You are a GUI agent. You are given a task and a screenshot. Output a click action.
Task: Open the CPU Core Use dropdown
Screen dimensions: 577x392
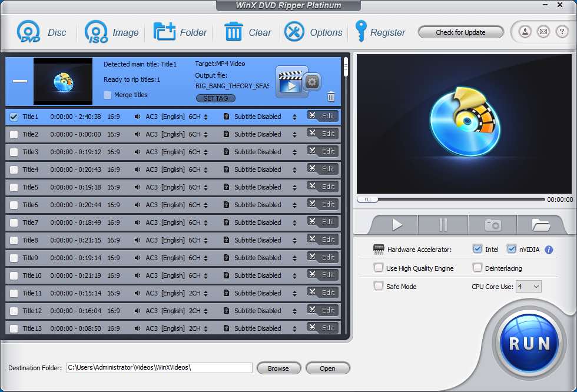[x=529, y=286]
